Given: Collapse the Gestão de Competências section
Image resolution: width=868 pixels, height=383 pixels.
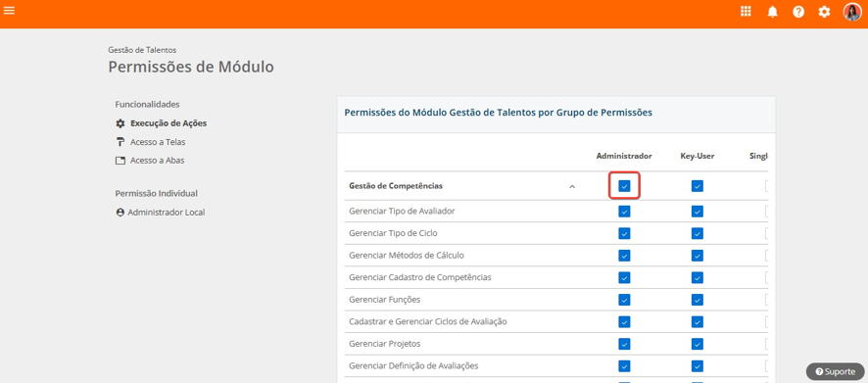Looking at the screenshot, I should 572,186.
